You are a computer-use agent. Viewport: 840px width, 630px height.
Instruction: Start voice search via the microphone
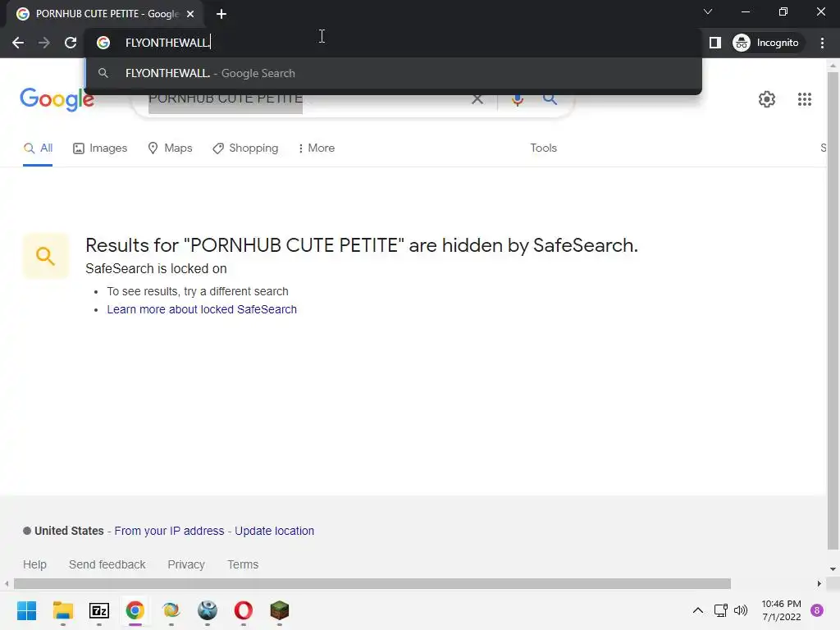tap(518, 99)
